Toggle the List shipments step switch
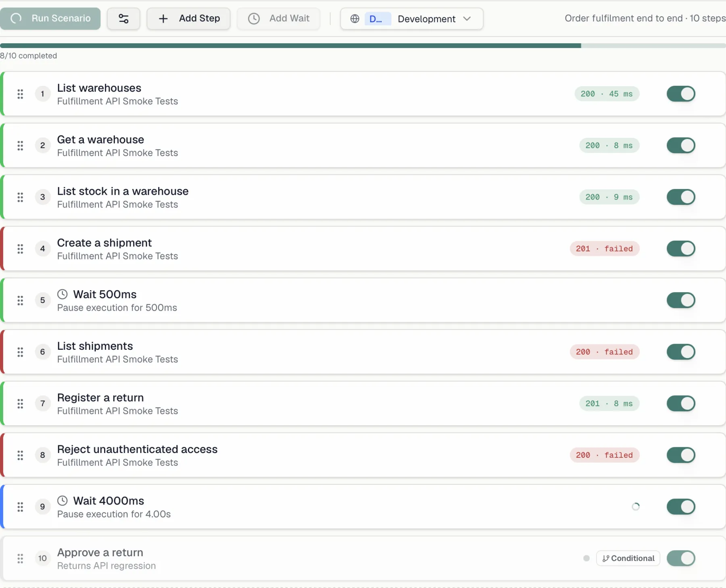 [x=681, y=352]
